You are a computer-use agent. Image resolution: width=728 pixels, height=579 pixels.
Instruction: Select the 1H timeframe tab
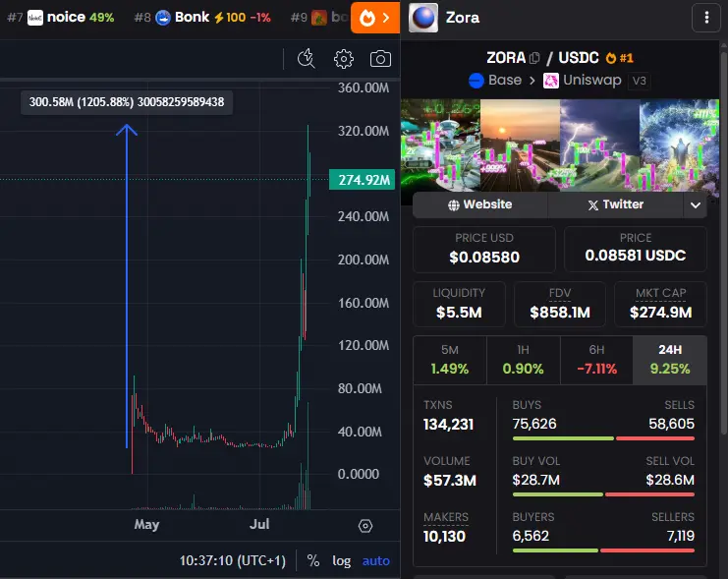524,360
